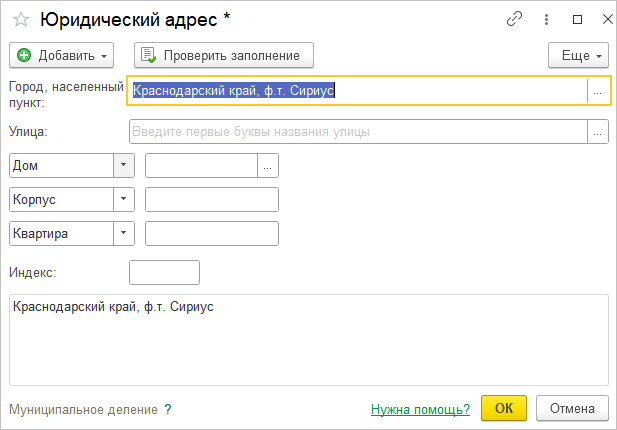Click the Отмена button
The height and width of the screenshot is (430, 617).
click(572, 408)
